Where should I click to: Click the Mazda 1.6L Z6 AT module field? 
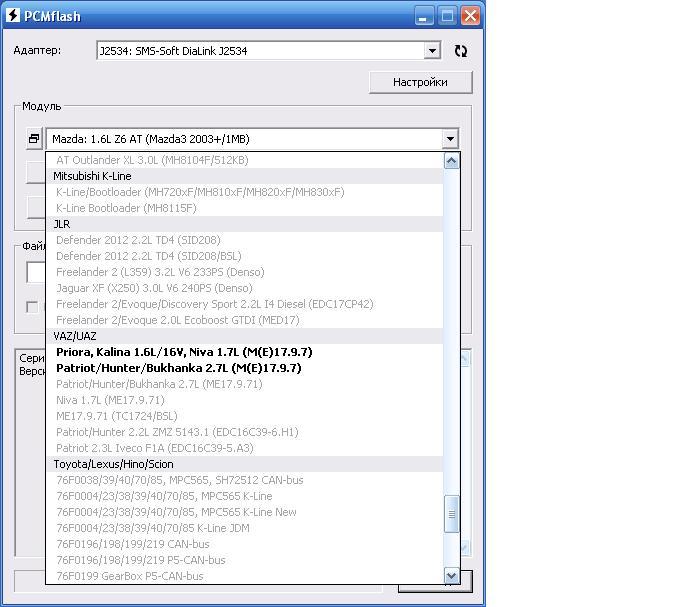click(252, 139)
